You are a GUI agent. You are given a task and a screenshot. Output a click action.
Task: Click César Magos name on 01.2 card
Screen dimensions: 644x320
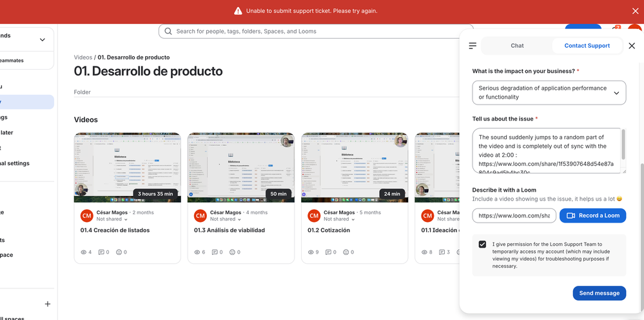(x=339, y=213)
